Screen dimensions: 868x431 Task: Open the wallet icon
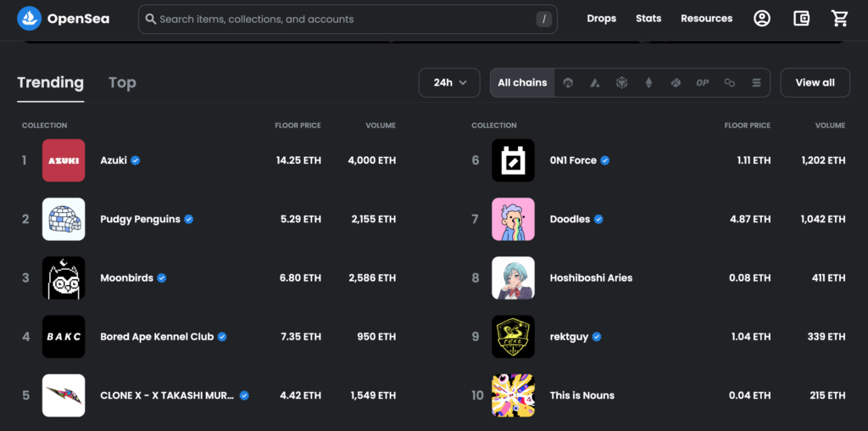pyautogui.click(x=801, y=19)
